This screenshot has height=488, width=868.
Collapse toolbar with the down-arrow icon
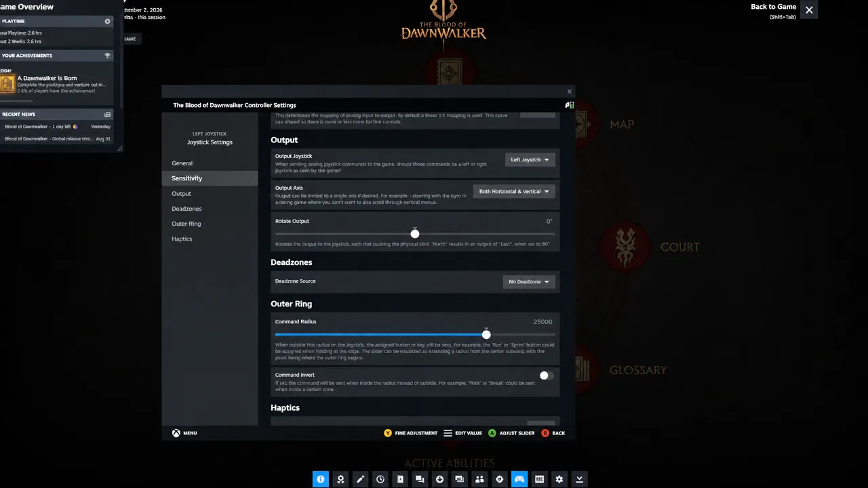[x=579, y=479]
